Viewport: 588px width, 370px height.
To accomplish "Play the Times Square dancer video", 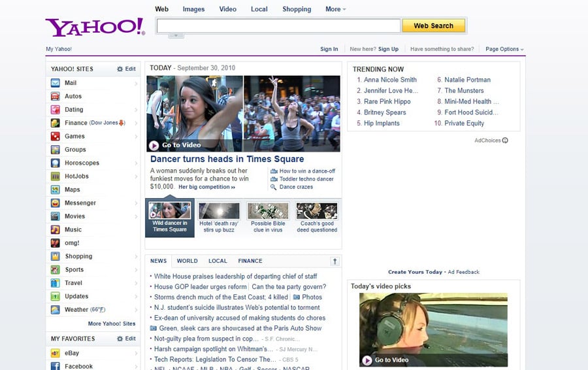I will [x=154, y=146].
